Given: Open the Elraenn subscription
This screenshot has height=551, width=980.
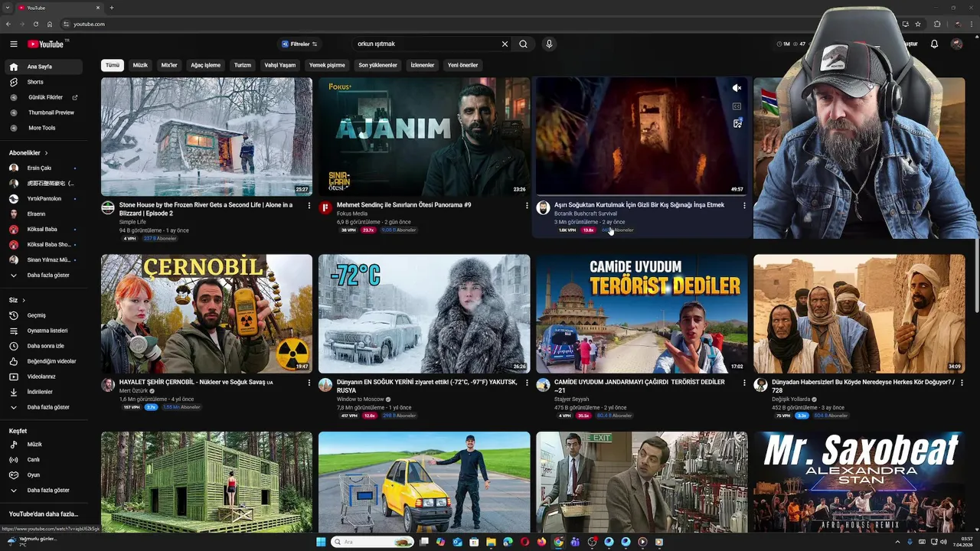Looking at the screenshot, I should tap(42, 214).
